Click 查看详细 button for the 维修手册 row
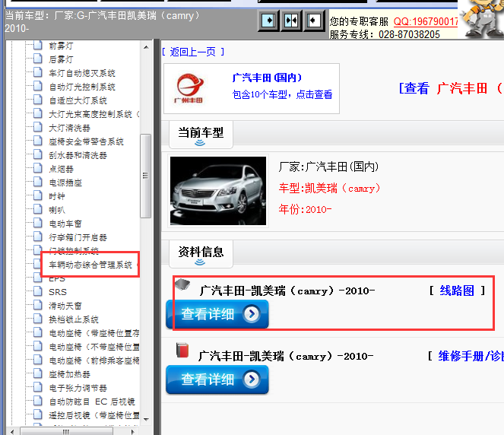This screenshot has height=435, width=504. click(217, 379)
